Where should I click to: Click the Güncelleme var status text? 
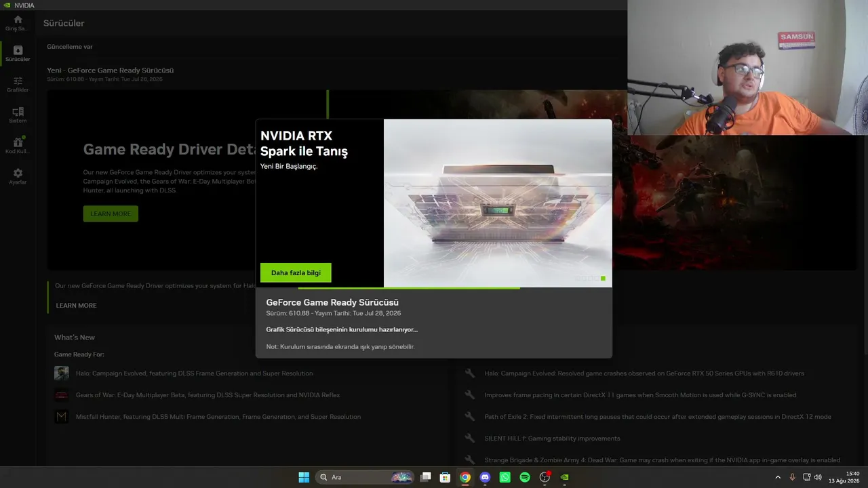pyautogui.click(x=70, y=47)
